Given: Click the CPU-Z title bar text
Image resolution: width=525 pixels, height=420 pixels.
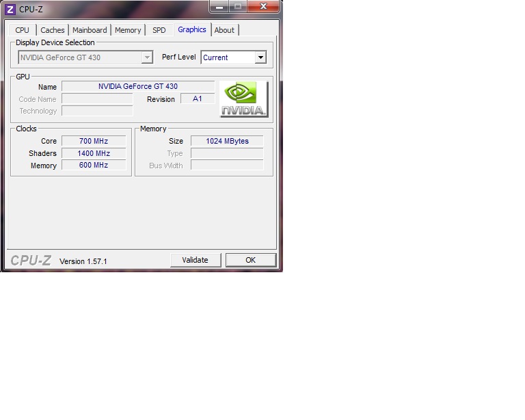Looking at the screenshot, I should [31, 10].
